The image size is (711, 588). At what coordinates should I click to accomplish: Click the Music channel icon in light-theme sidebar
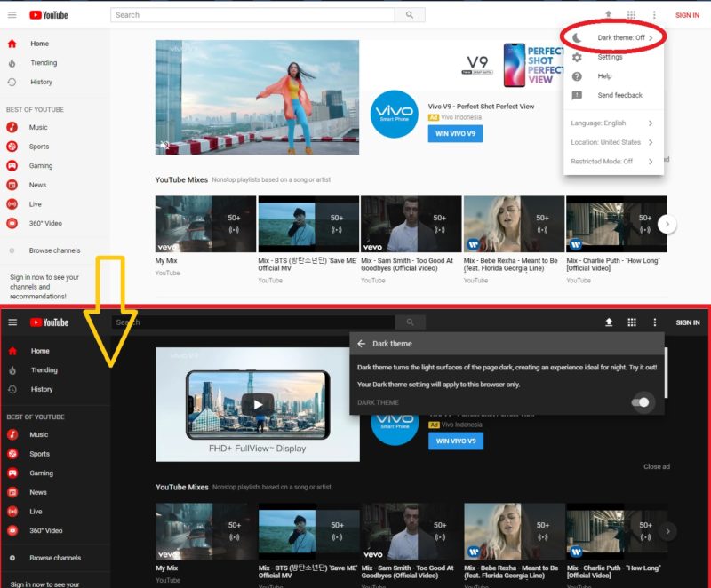click(x=12, y=127)
